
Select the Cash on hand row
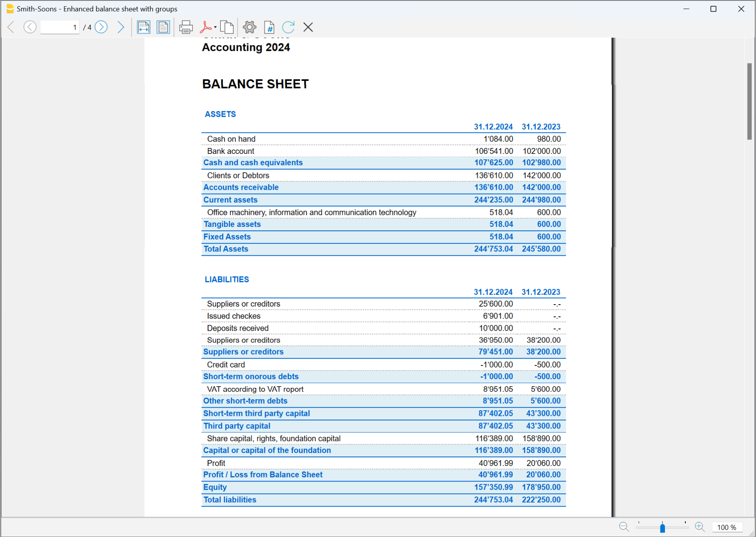coord(383,139)
